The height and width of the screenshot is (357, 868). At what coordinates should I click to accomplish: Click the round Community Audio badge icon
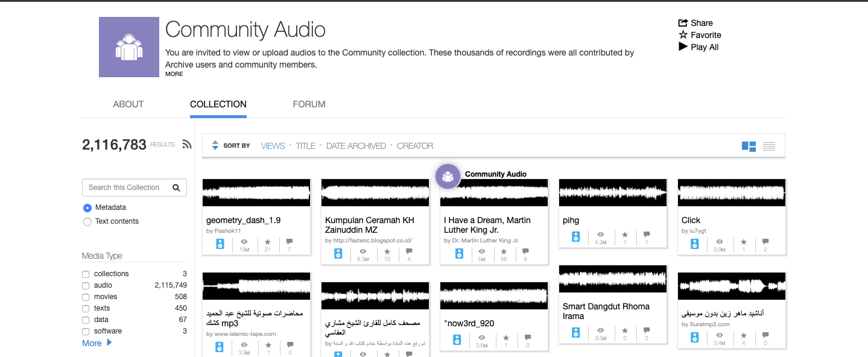(x=448, y=176)
